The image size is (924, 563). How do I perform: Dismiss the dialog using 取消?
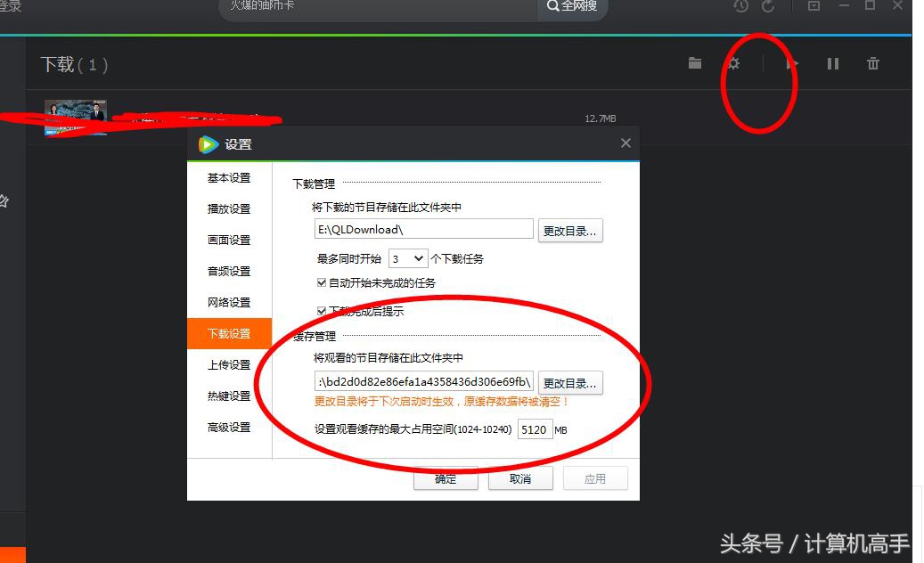click(x=520, y=478)
